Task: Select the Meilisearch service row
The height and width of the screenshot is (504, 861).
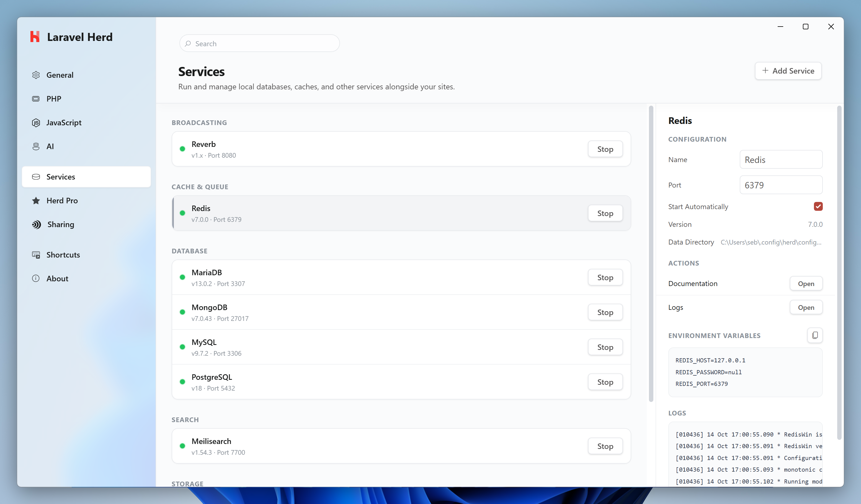Action: (401, 446)
